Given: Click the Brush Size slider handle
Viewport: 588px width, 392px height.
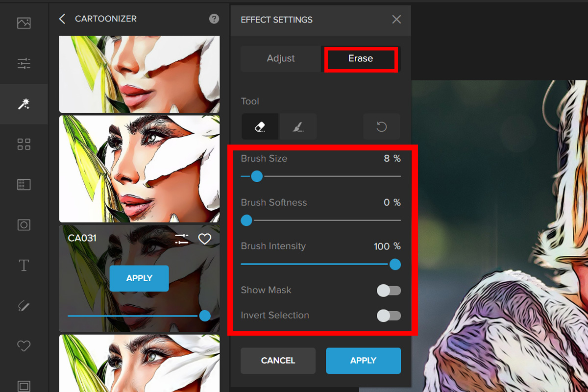Looking at the screenshot, I should [257, 176].
